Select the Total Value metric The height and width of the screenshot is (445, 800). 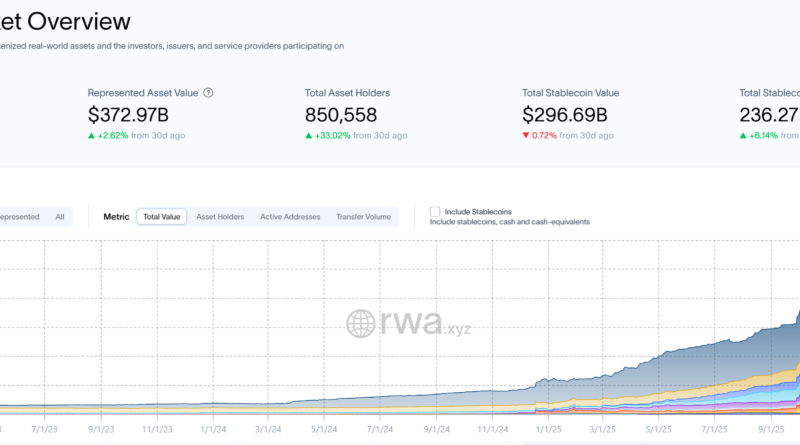161,216
